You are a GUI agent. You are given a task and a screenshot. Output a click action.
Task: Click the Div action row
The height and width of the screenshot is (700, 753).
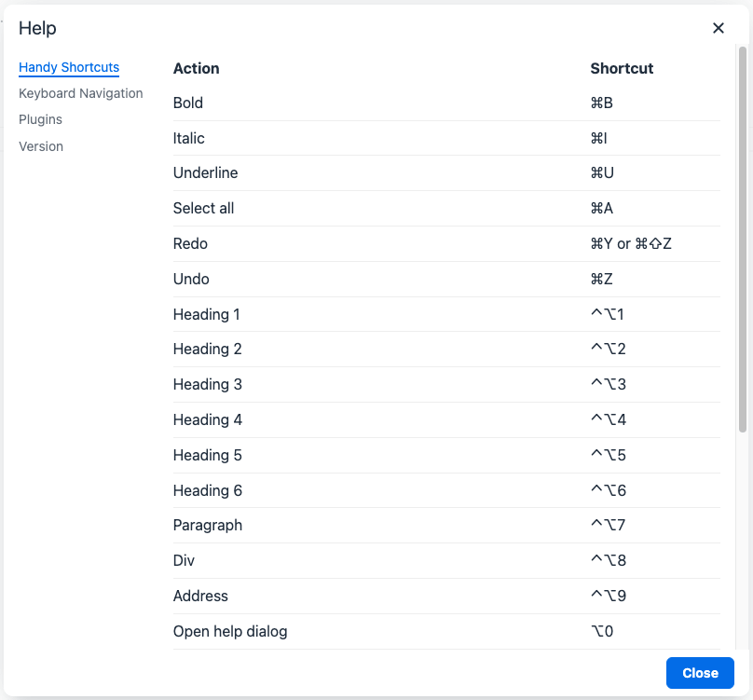[x=184, y=560]
